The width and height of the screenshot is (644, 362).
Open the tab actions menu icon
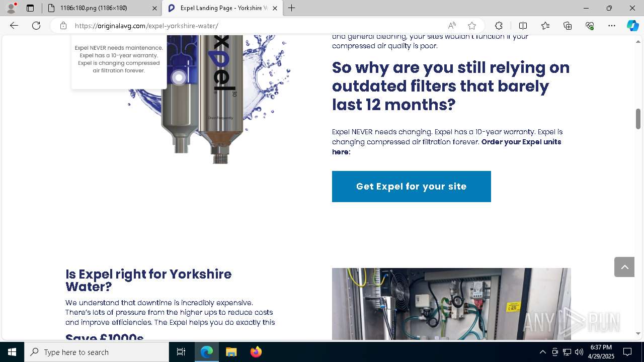tap(30, 8)
